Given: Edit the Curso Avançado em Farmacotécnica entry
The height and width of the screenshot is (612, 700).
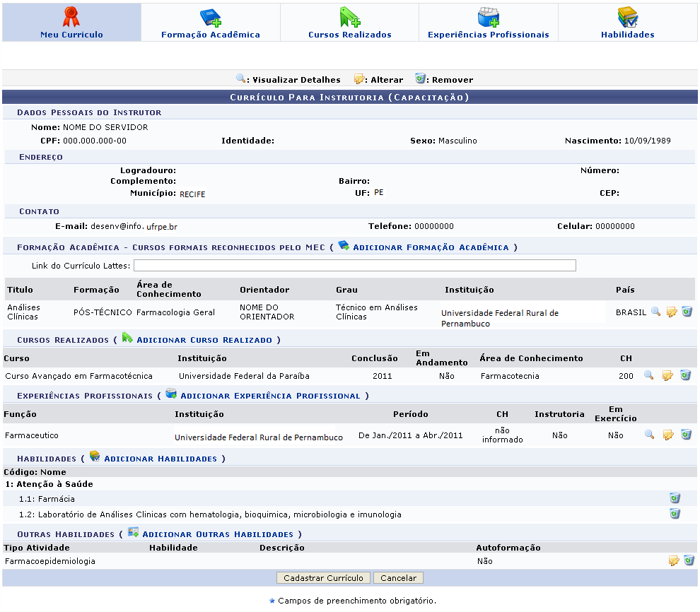Looking at the screenshot, I should [667, 375].
